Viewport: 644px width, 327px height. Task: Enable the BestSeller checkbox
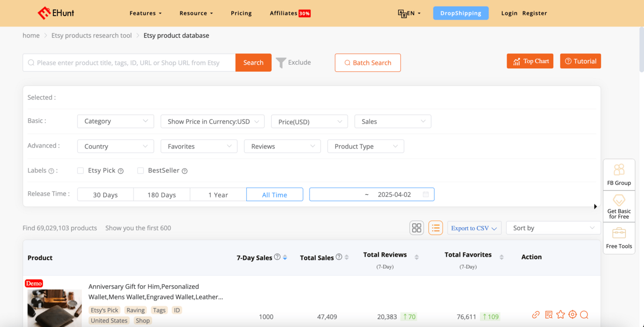point(141,170)
